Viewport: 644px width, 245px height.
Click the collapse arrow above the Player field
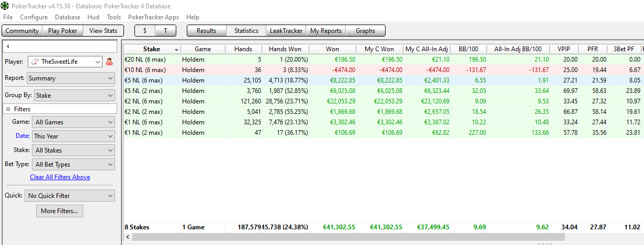tap(8, 46)
